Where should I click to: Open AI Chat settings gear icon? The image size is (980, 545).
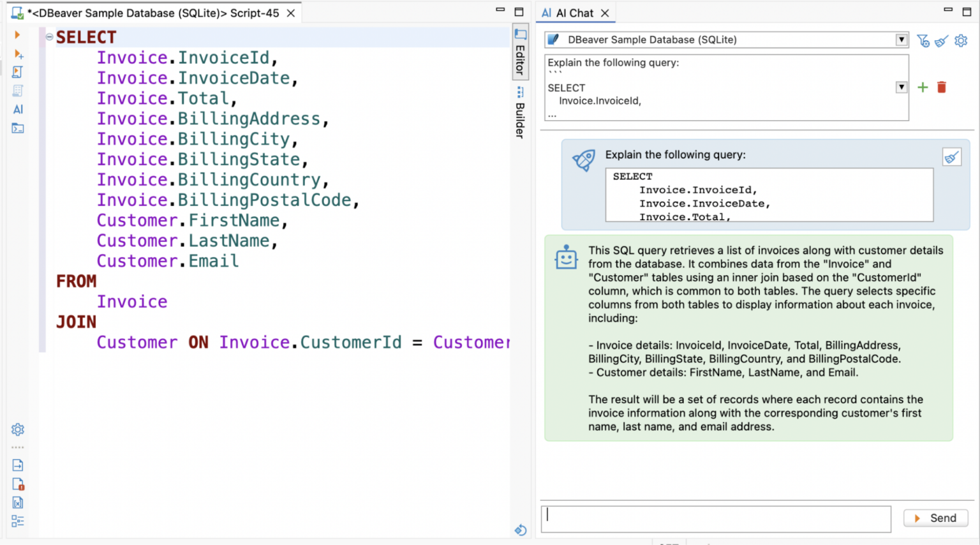(x=960, y=41)
